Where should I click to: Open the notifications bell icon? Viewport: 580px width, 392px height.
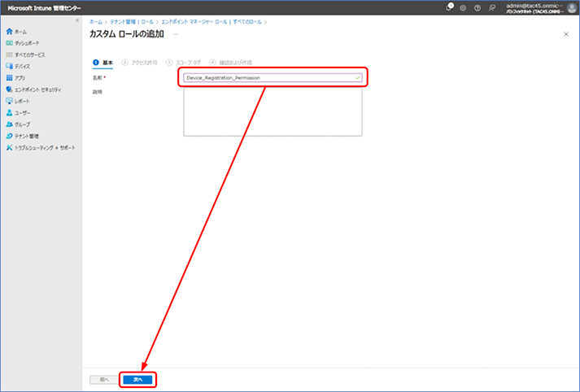coord(449,7)
